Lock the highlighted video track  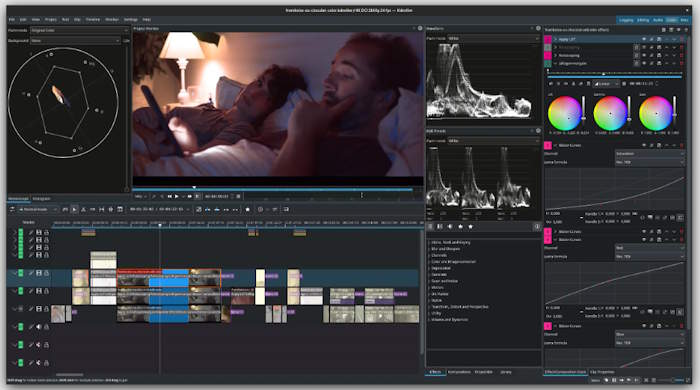46,273
